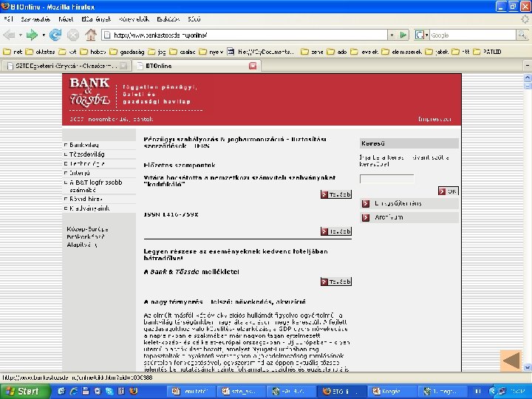Click the grey Stop loading icon
This screenshot has height=399, width=532.
[73, 35]
